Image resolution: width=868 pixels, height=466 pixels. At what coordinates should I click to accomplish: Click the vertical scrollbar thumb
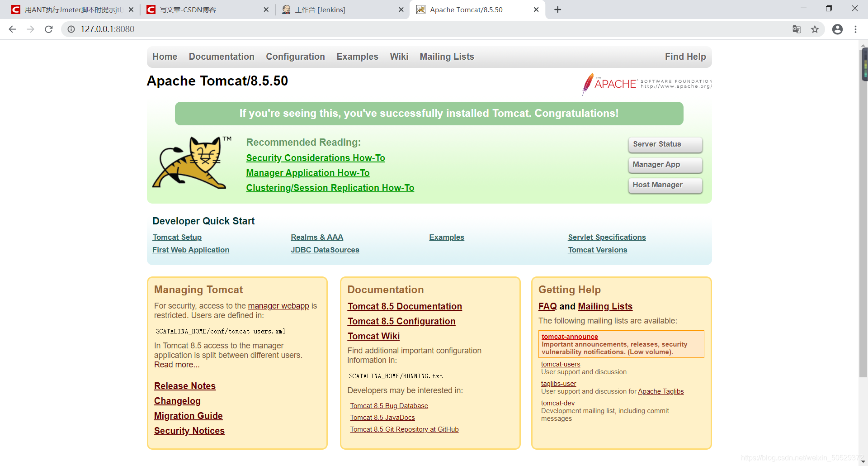tap(864, 213)
